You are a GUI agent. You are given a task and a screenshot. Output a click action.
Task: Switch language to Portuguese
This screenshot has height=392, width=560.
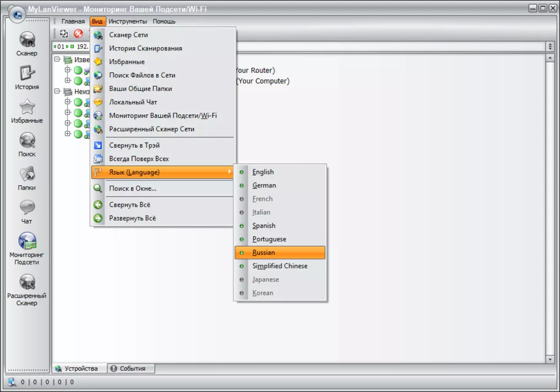(280, 239)
